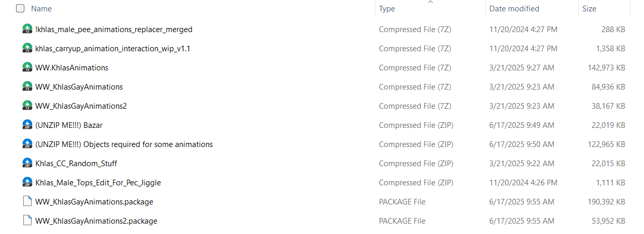Click ZIP icon of Objects required for some animations
Screen dimensions: 644x234
click(x=27, y=144)
